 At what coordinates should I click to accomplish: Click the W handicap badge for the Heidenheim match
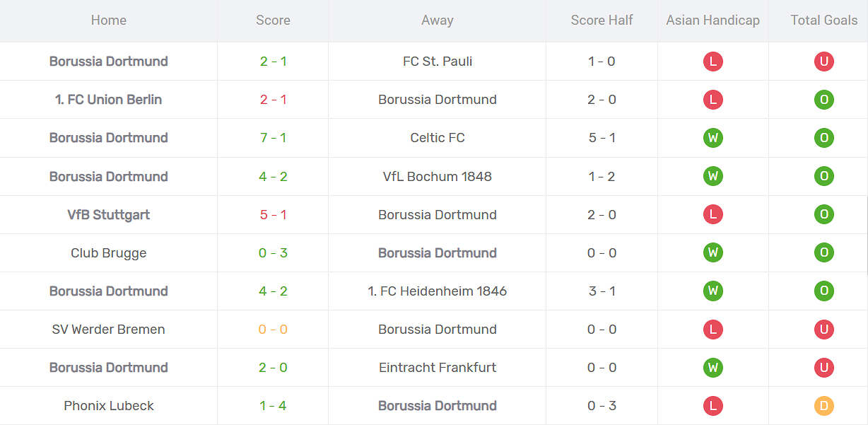coord(712,291)
